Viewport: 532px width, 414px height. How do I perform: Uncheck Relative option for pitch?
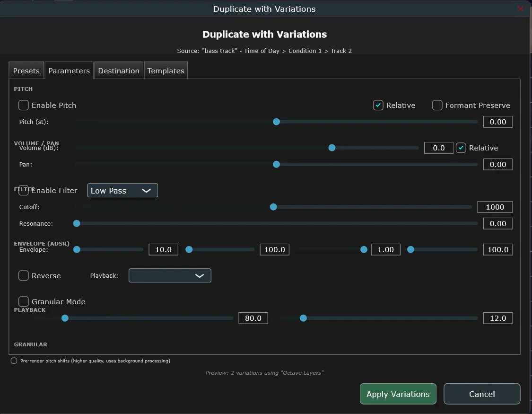[378, 105]
